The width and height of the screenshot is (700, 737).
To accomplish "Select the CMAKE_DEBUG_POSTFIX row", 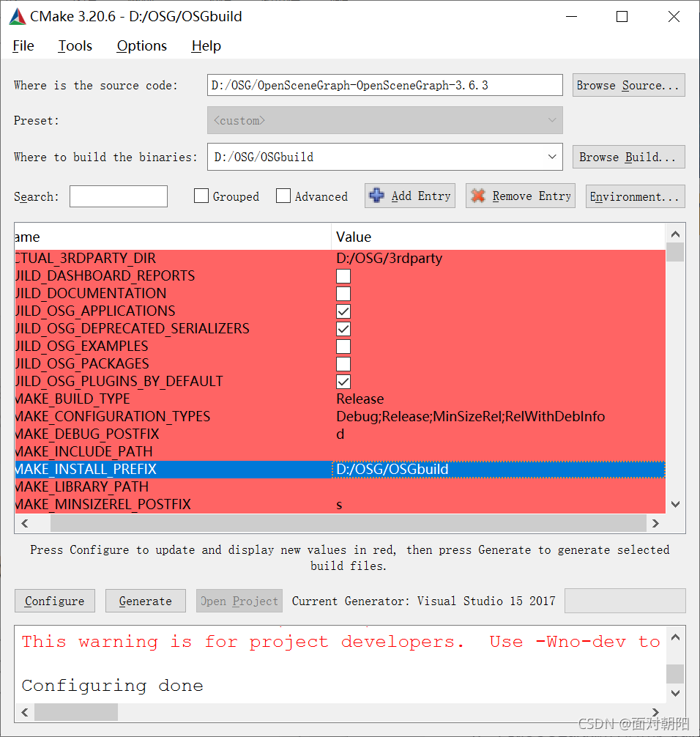I will (340, 434).
